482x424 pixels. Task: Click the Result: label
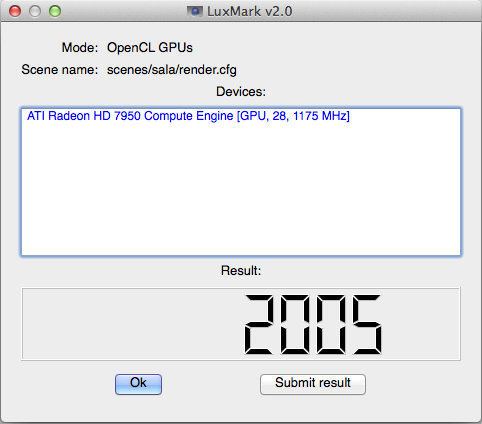(x=241, y=271)
